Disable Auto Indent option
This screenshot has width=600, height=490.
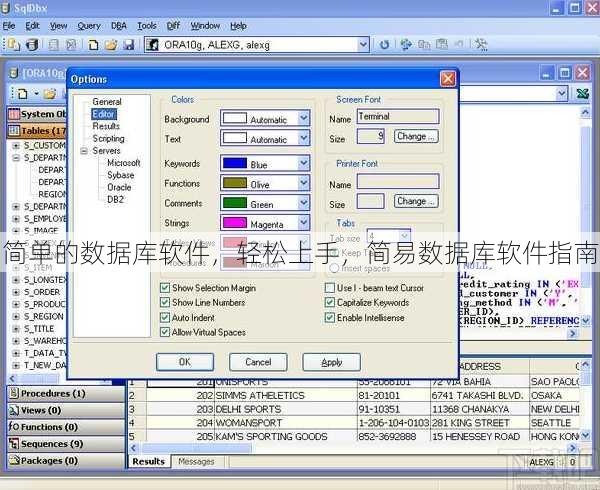[x=165, y=317]
